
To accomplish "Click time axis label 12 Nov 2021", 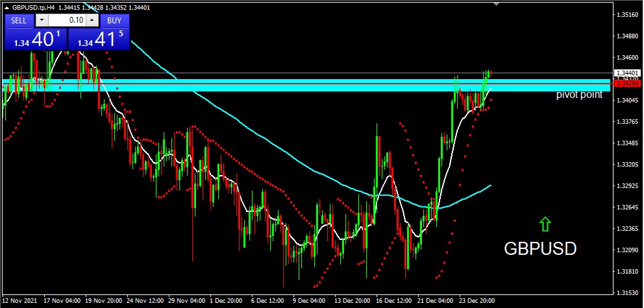I will click(x=19, y=301).
